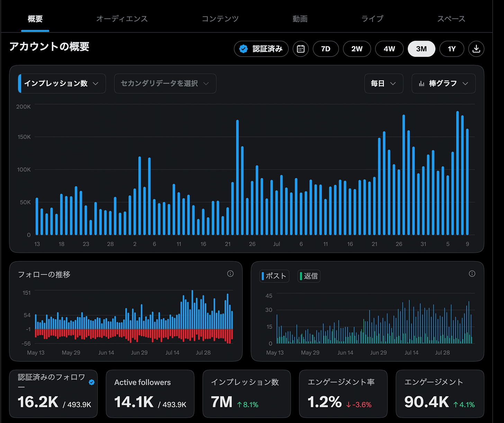
Task: Click the bar chart icon beside 棒グラフ
Action: coord(422,83)
